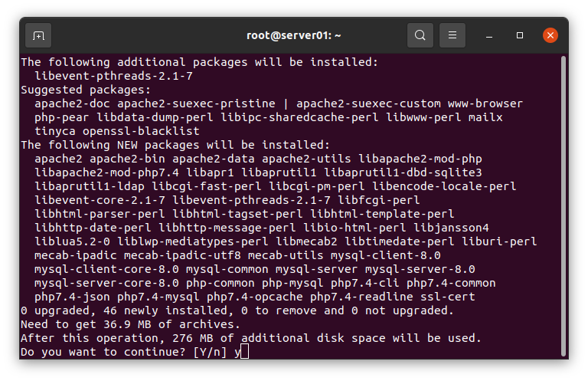Close the root@server01 terminal window
Image resolution: width=588 pixels, height=381 pixels.
click(x=550, y=35)
